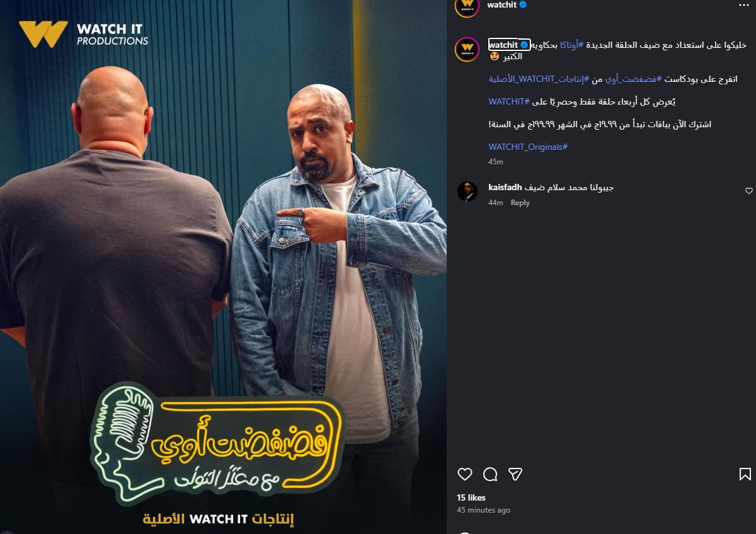Save post with the bookmark icon
The width and height of the screenshot is (756, 534).
coord(745,474)
